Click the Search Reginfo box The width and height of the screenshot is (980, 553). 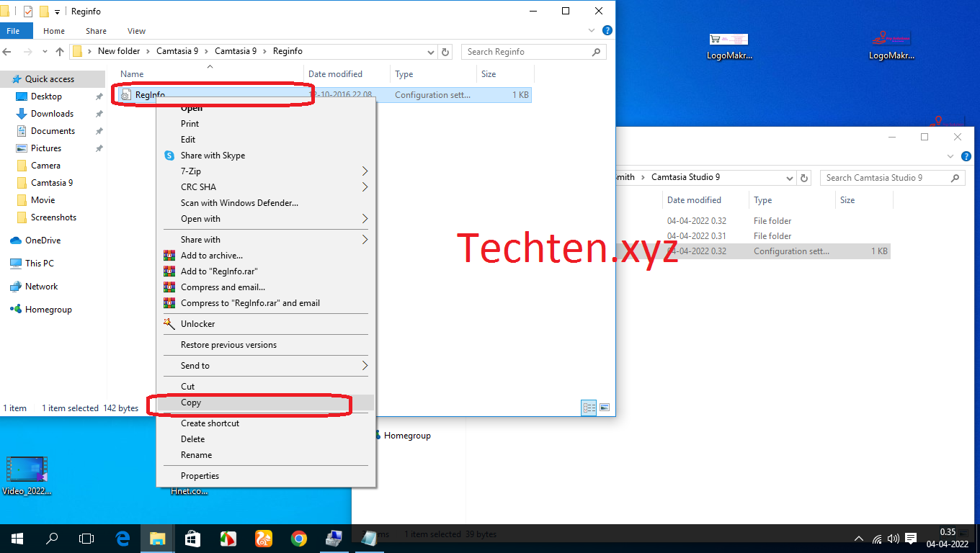[533, 52]
